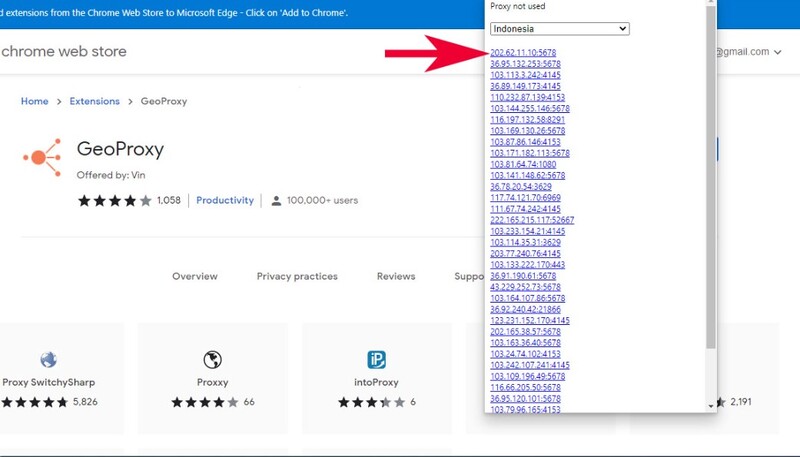The height and width of the screenshot is (457, 800).
Task: Select proxy 202.165.38.57:5678
Action: tap(525, 332)
